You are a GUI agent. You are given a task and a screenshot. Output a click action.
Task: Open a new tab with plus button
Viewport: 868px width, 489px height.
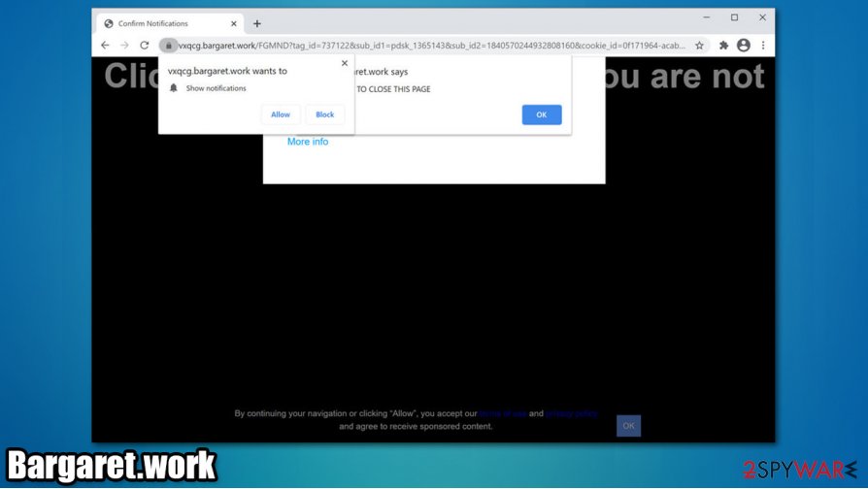coord(257,24)
